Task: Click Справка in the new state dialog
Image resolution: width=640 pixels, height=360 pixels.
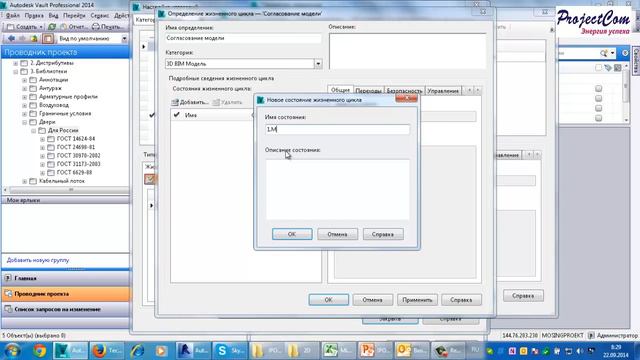Action: [x=383, y=234]
